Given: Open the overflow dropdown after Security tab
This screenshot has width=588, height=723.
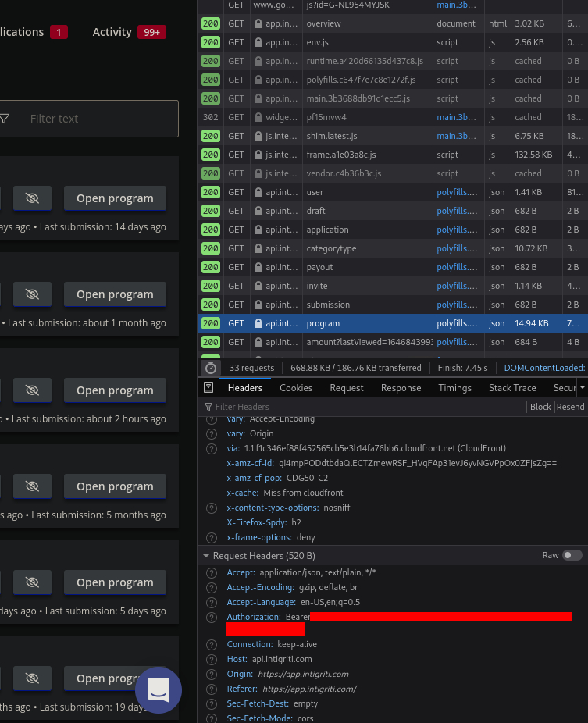Looking at the screenshot, I should point(583,388).
